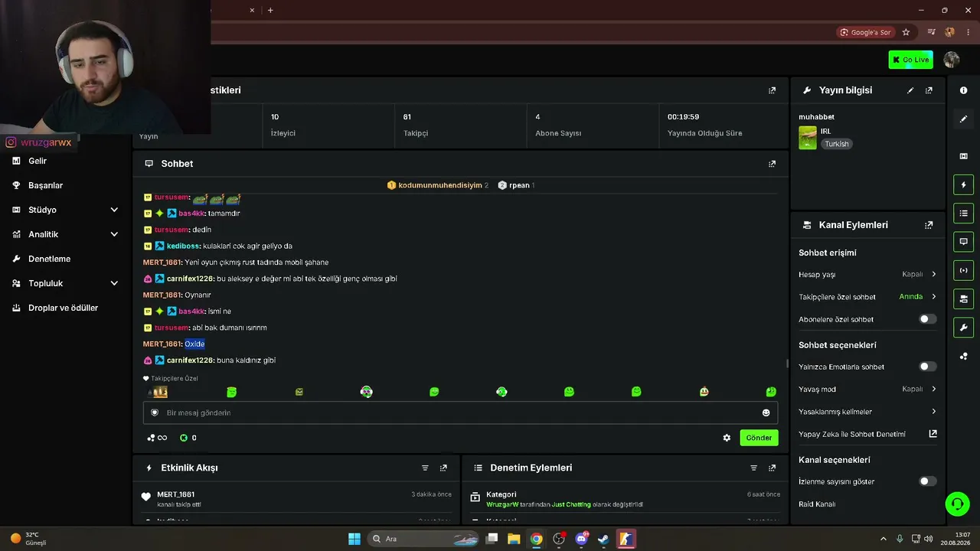The image size is (980, 551).
Task: Edit stream info with pencil icon
Action: coord(910,90)
